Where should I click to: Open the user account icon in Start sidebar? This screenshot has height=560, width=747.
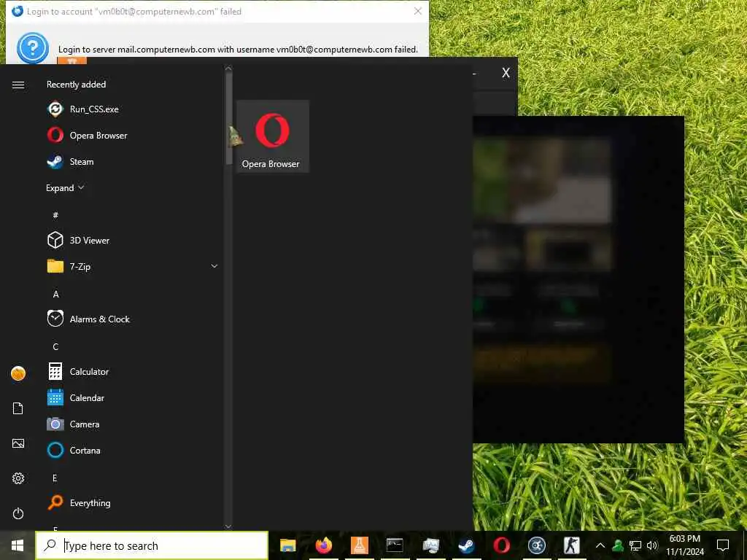pos(18,373)
